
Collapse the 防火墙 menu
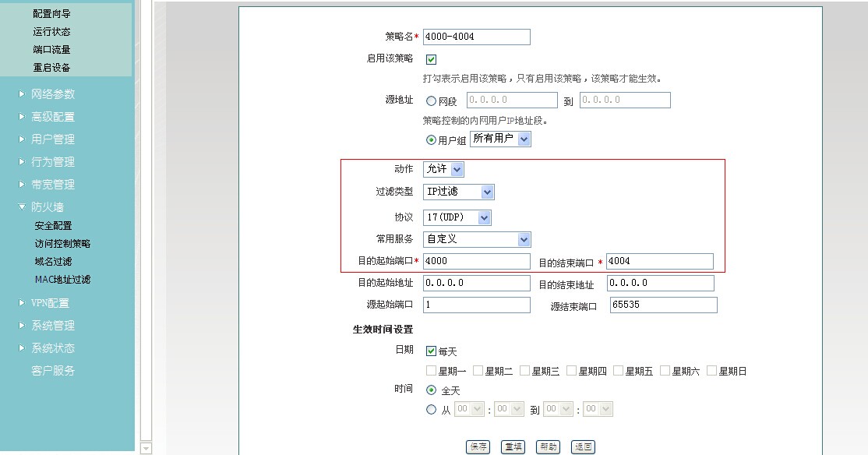point(47,207)
